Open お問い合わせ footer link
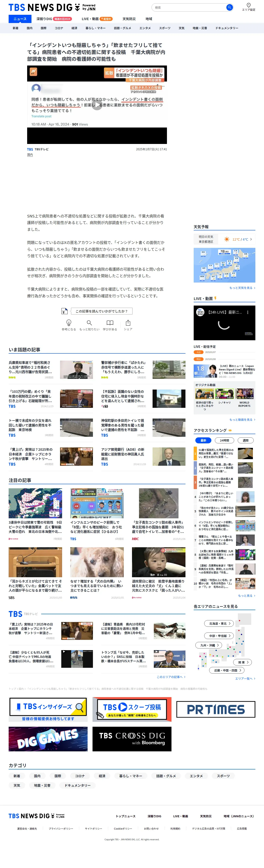Screen dimensions: 264x868 coord(151,828)
